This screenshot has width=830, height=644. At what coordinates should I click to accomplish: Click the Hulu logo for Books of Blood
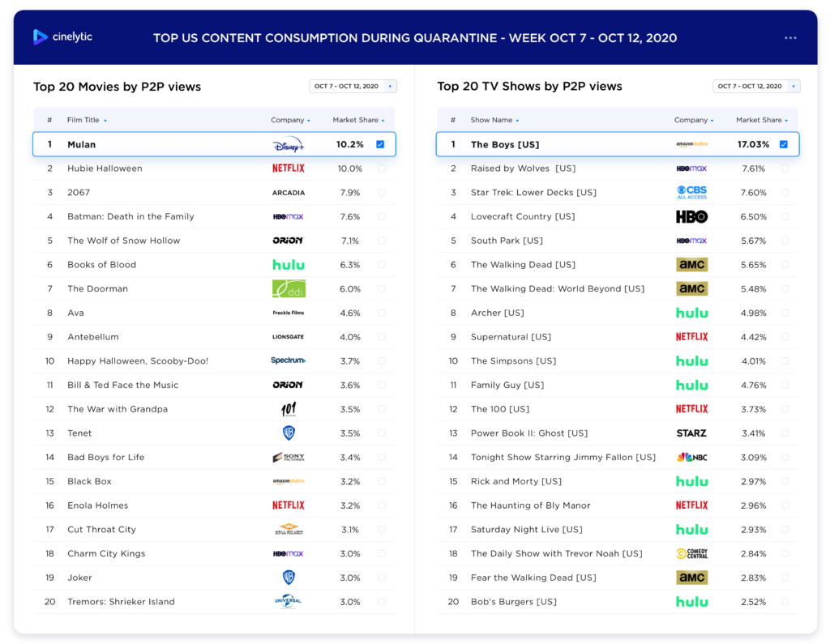[x=289, y=265]
